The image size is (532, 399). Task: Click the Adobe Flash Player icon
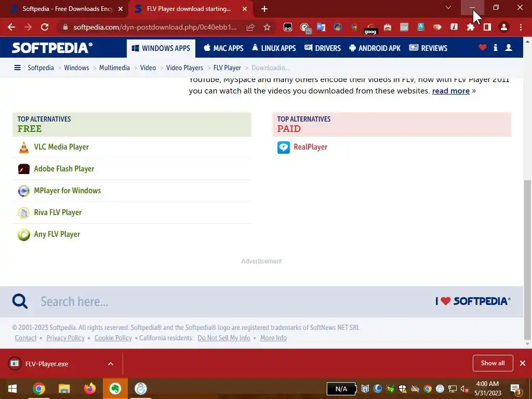pyautogui.click(x=24, y=169)
